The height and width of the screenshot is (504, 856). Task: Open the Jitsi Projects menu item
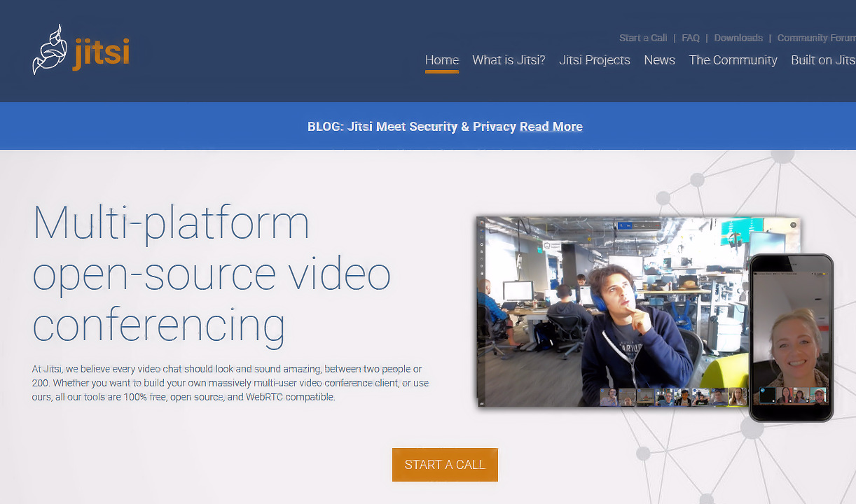pos(594,60)
